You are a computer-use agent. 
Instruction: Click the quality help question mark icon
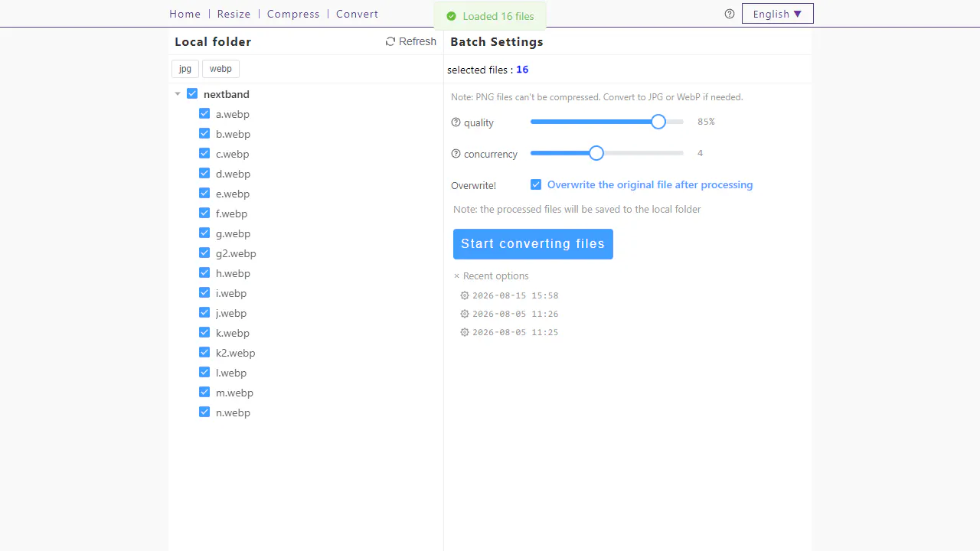coord(456,122)
